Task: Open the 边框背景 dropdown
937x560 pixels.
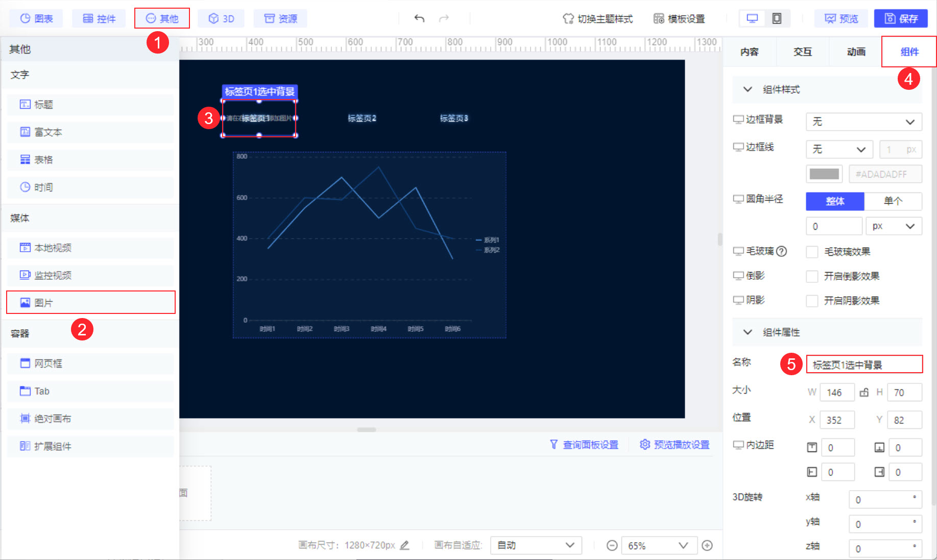Action: (x=864, y=121)
